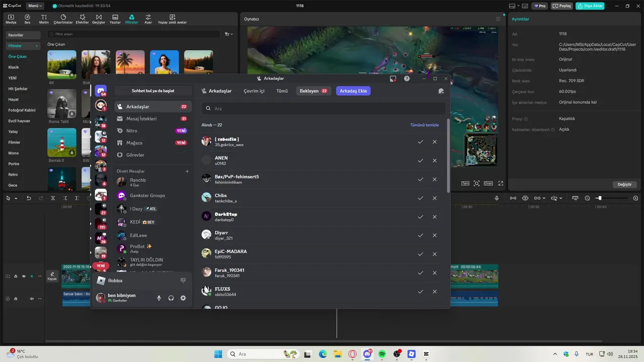Click the timeline zoom out magnifier
Image resolution: width=644 pixels, height=362 pixels.
[587, 198]
